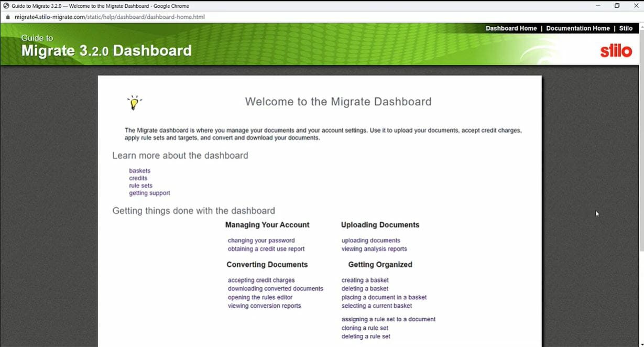Click the Converting Documents heading
The width and height of the screenshot is (644, 347).
[267, 265]
